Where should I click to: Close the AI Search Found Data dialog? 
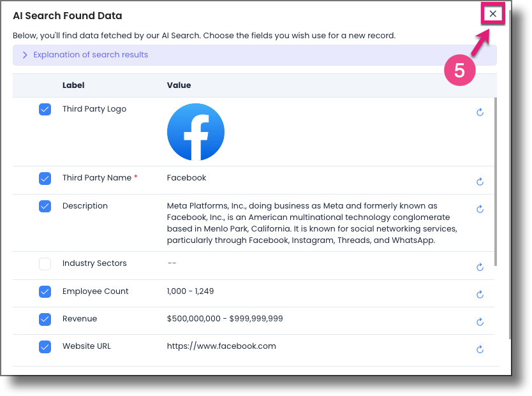tap(492, 13)
